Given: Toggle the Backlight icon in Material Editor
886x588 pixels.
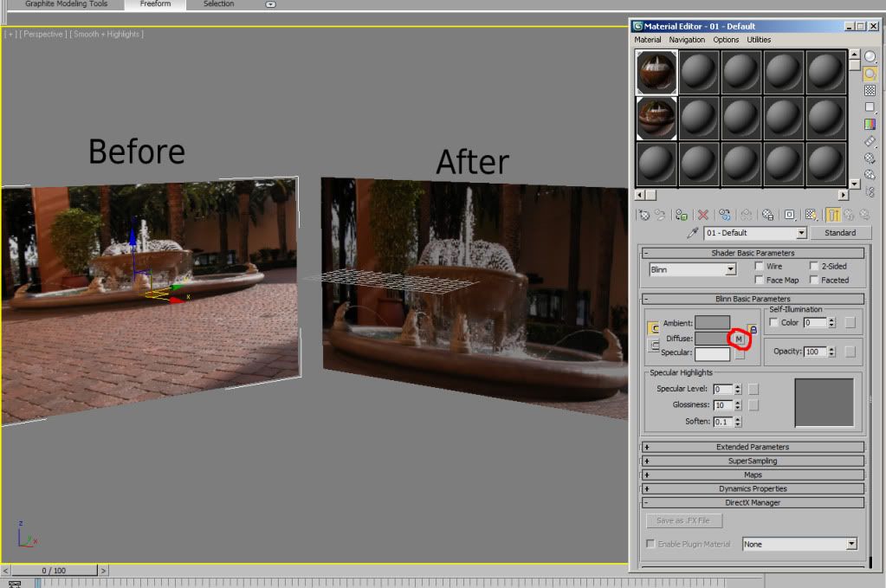Looking at the screenshot, I should point(870,74).
